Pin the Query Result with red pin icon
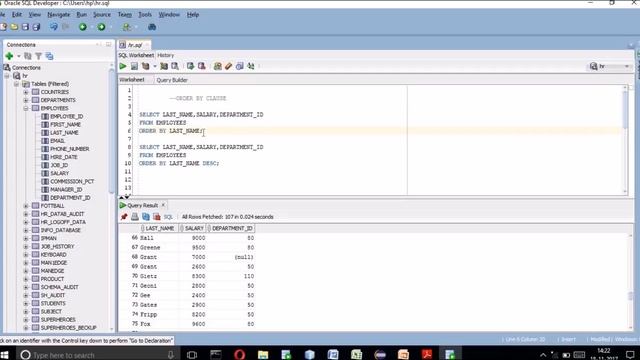The height and width of the screenshot is (360, 640). pyautogui.click(x=124, y=217)
